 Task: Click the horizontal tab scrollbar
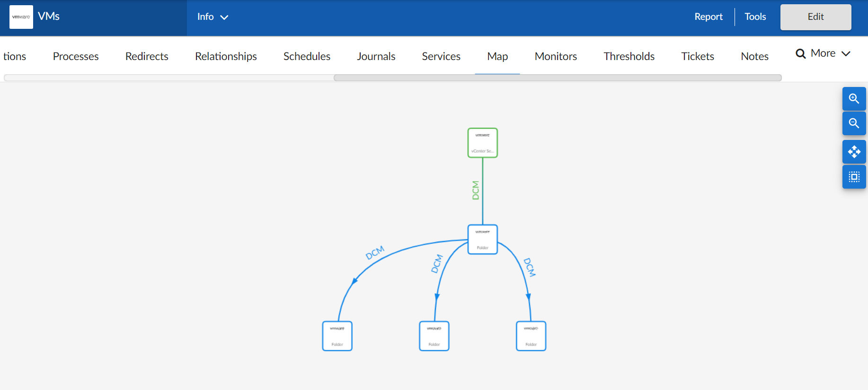[x=557, y=78]
